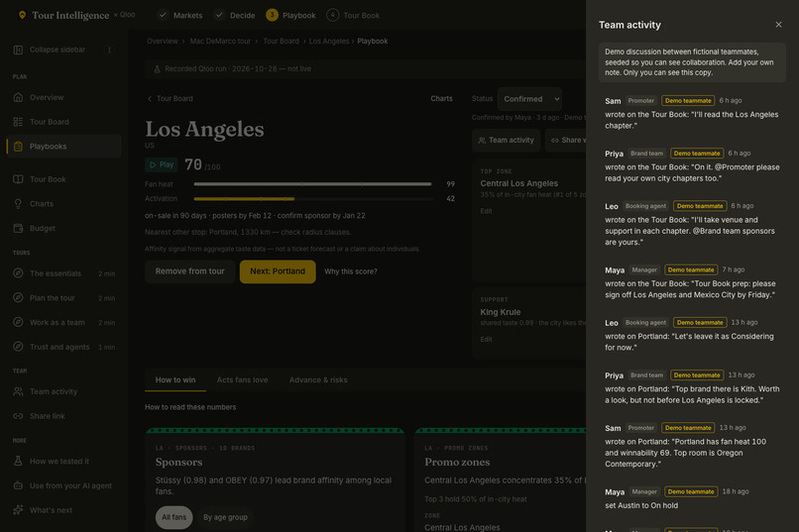Image resolution: width=799 pixels, height=532 pixels.
Task: Click Why this score? link
Action: point(351,271)
